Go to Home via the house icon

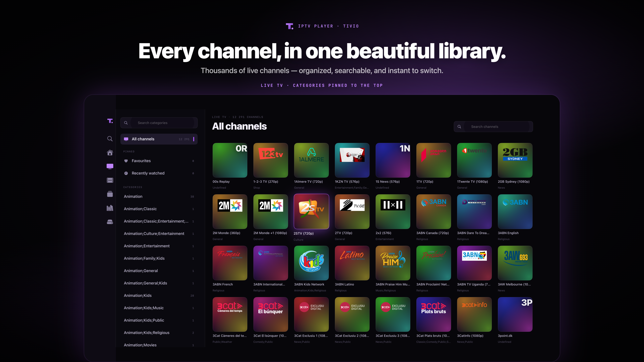pos(110,152)
